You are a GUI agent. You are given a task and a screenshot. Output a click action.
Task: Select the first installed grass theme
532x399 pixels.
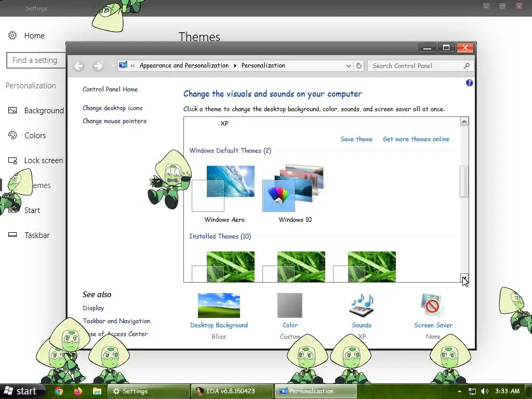pos(223,267)
